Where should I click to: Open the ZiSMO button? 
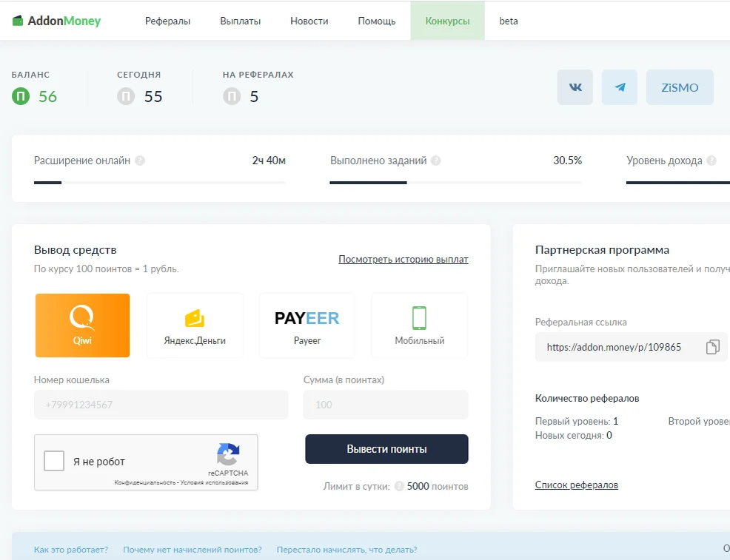tap(680, 87)
